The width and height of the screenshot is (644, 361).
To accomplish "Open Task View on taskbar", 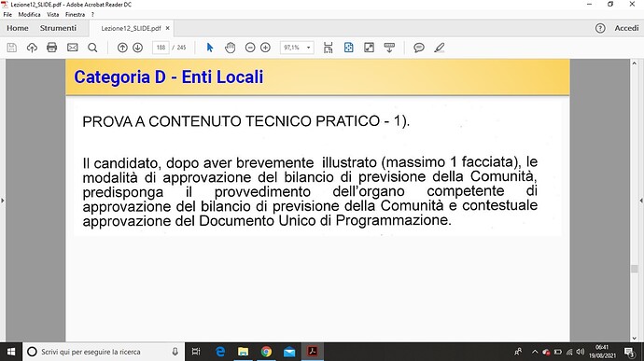I will point(196,352).
